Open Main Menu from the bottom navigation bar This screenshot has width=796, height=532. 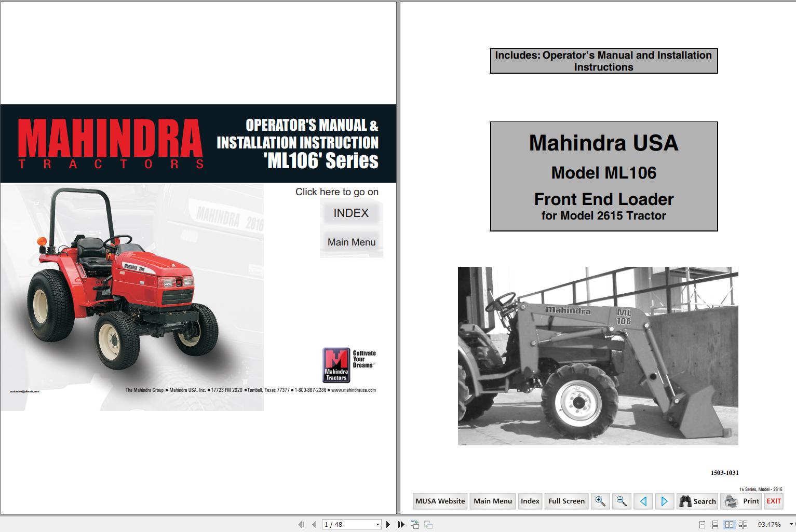[492, 501]
